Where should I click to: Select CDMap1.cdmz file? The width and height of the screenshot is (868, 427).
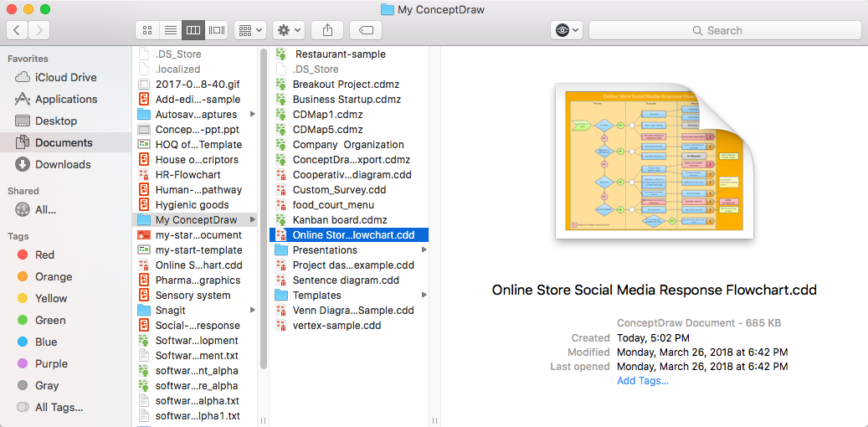click(349, 115)
